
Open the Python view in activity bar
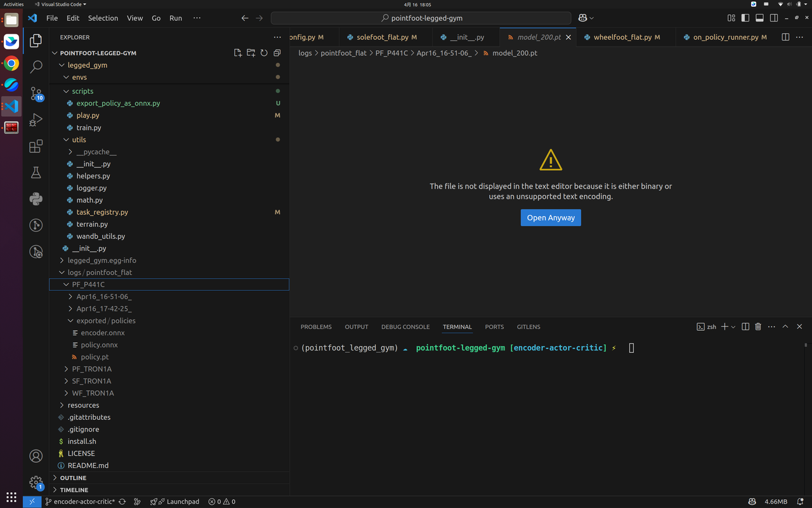[x=36, y=199]
